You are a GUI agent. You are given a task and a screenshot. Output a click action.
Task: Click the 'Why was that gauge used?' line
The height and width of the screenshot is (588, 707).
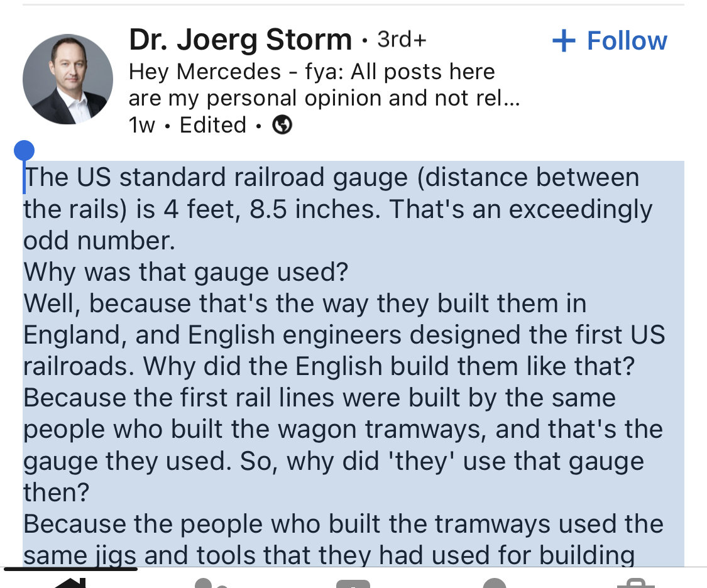[186, 272]
